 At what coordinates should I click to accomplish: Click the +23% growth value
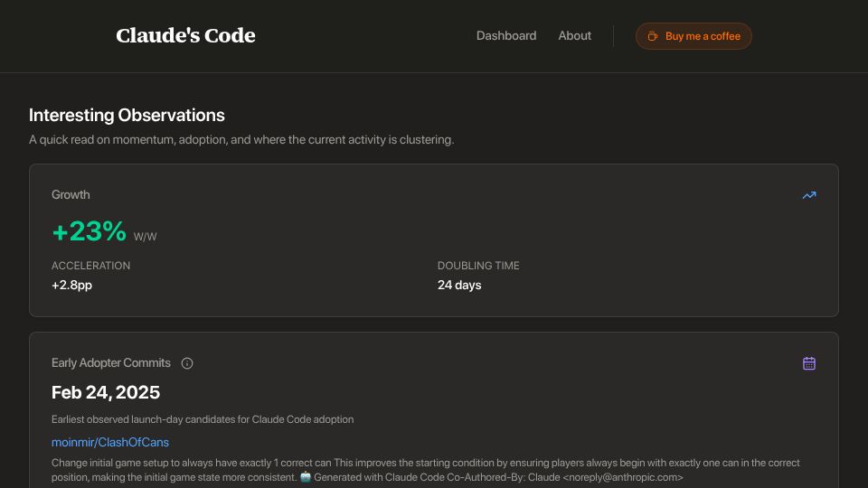click(x=90, y=231)
